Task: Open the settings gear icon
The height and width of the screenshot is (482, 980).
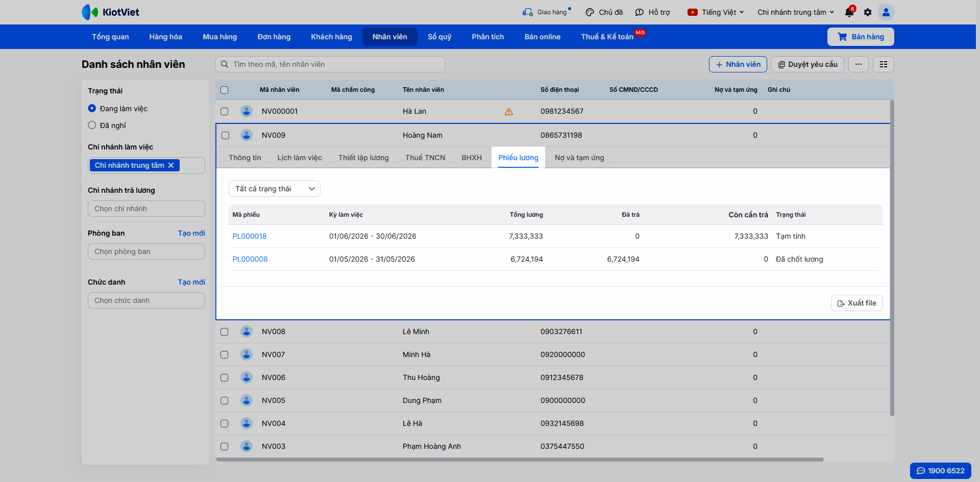Action: 868,12
